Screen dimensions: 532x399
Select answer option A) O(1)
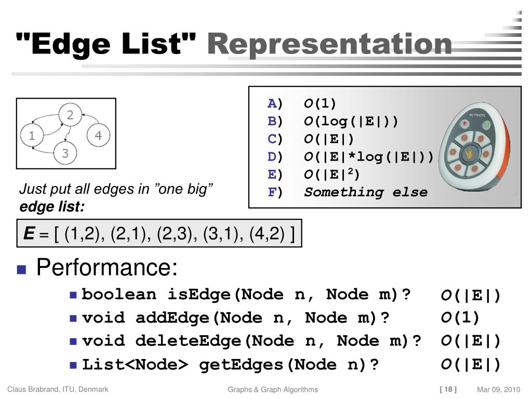click(302, 103)
